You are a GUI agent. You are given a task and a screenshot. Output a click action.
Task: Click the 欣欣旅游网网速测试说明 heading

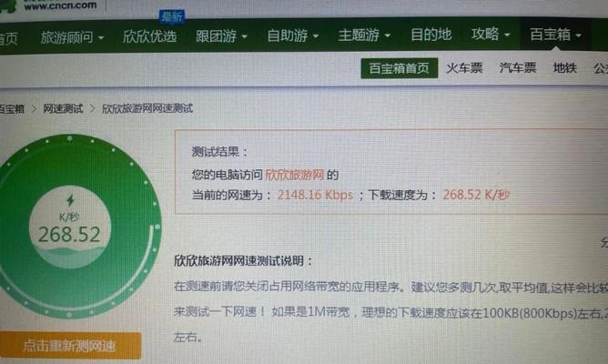point(243,260)
